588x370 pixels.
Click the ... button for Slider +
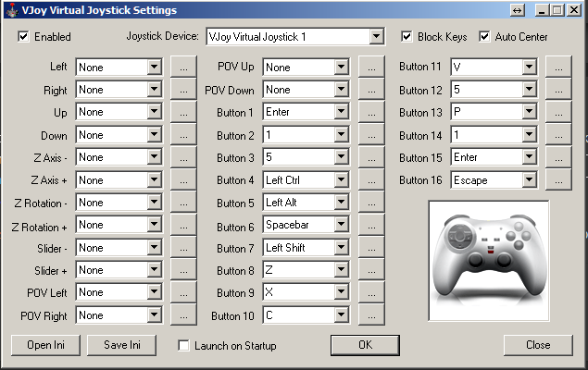pyautogui.click(x=183, y=270)
